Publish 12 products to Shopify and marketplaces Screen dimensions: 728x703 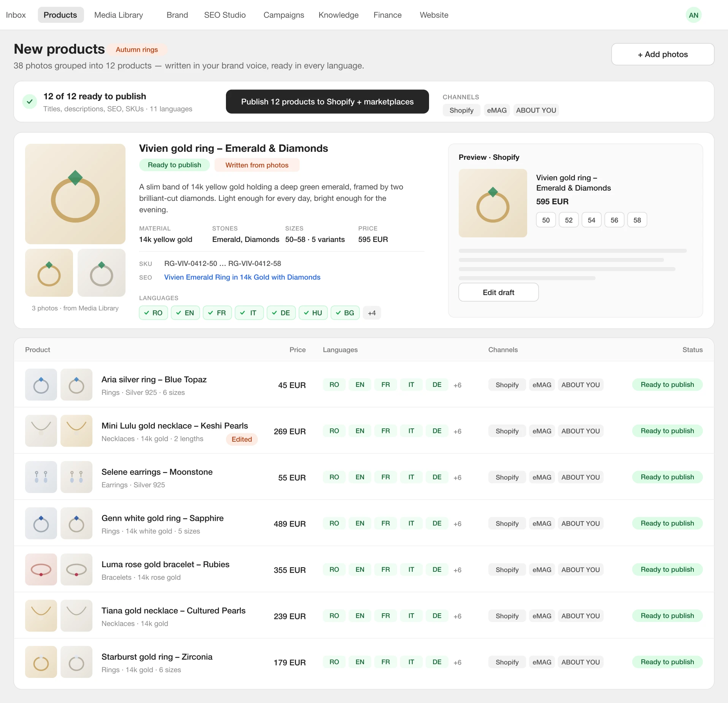coord(327,102)
